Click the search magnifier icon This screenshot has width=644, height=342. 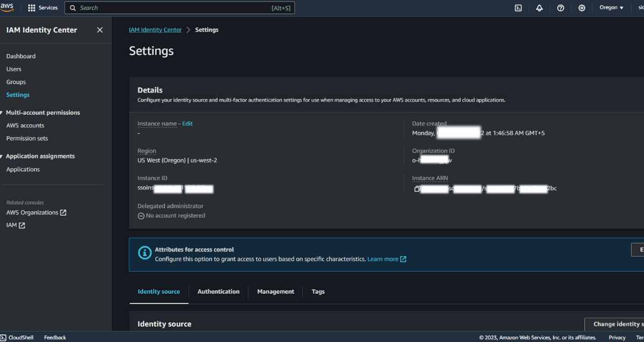[x=73, y=8]
